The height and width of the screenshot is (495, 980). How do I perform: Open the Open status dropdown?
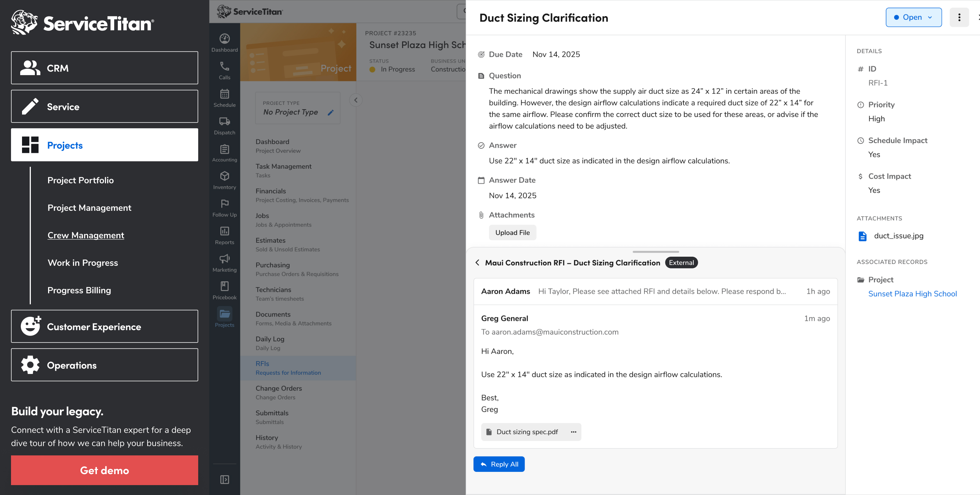tap(913, 18)
